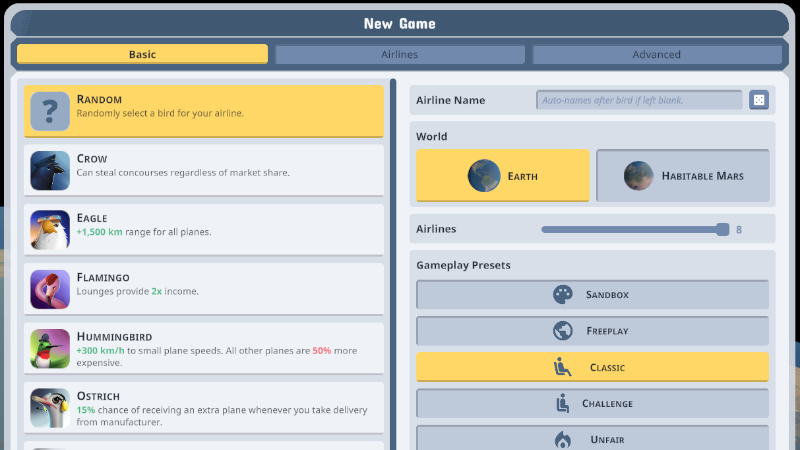Click Hummingbird +300 km/h description
Screen dimensions: 800x450
coord(217,357)
